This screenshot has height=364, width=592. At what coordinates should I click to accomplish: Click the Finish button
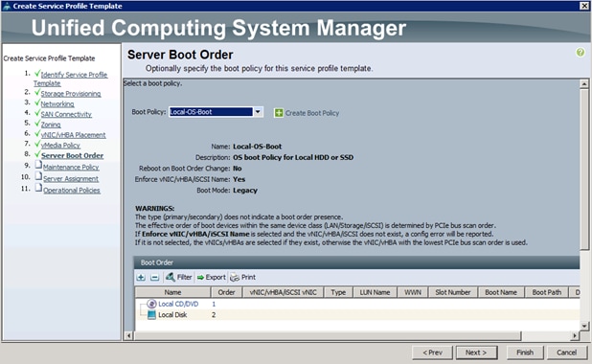point(525,353)
